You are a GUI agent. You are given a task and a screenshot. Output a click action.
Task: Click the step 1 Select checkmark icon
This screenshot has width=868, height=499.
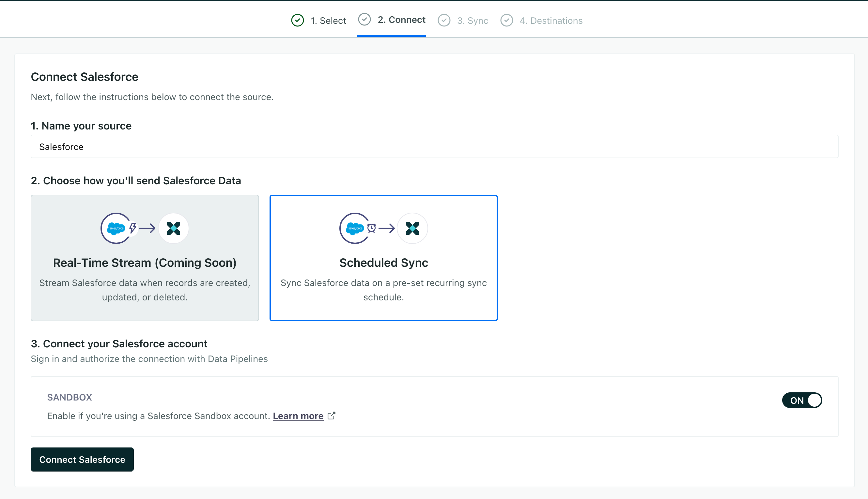[298, 20]
